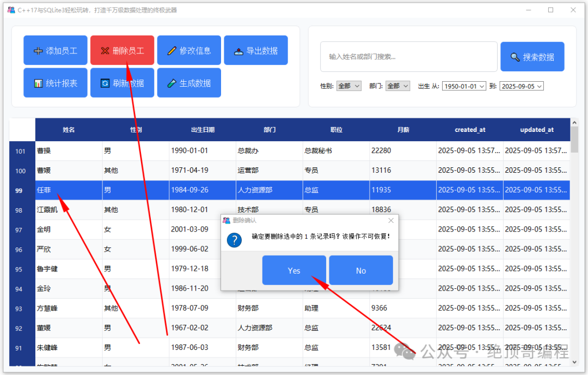
Task: Select row header 101
Action: [22, 151]
